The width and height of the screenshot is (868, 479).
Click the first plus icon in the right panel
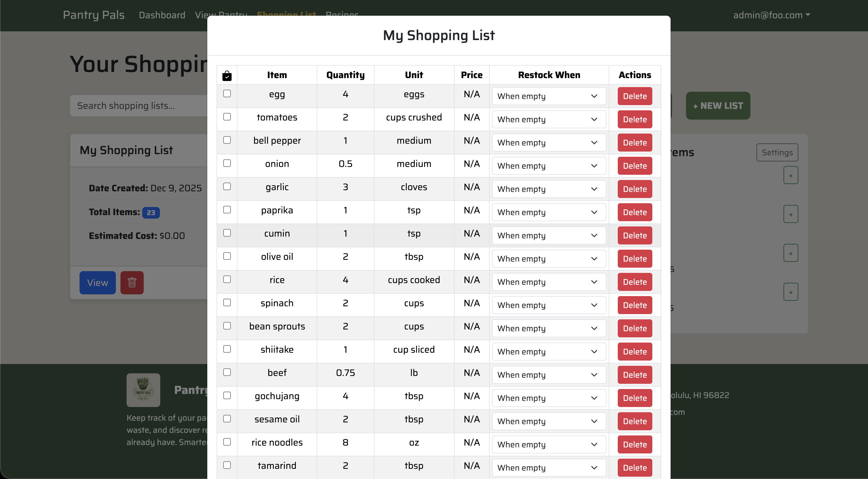pos(791,175)
